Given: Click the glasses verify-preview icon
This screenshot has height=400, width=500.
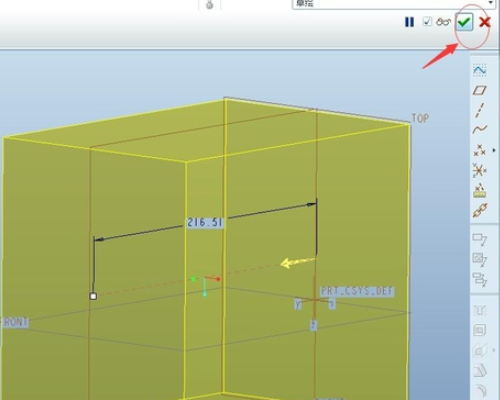Looking at the screenshot, I should [444, 22].
